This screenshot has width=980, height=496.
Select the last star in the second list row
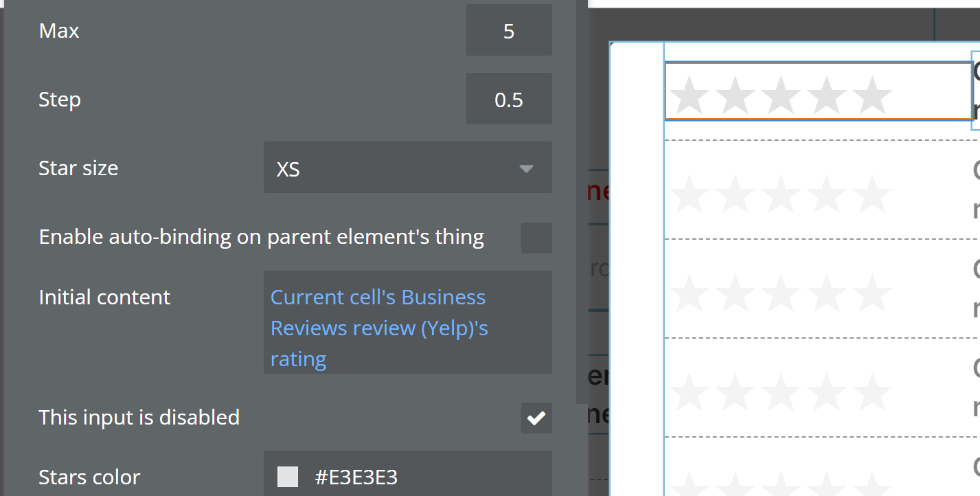(x=872, y=194)
